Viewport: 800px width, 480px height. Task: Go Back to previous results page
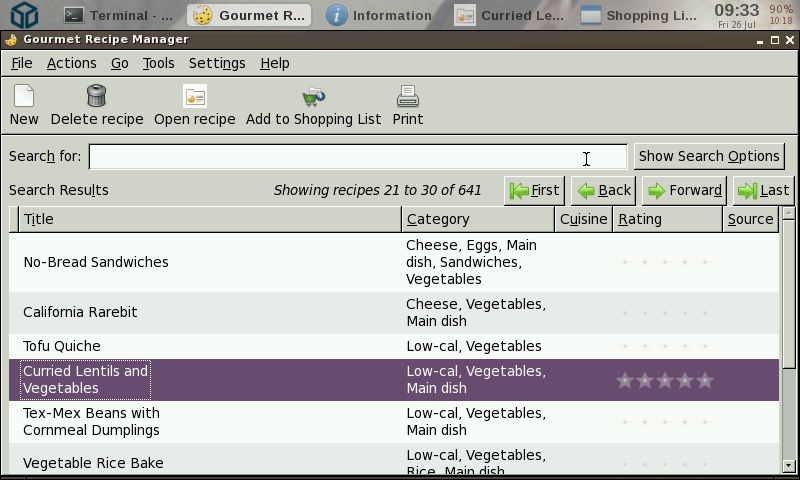point(604,190)
